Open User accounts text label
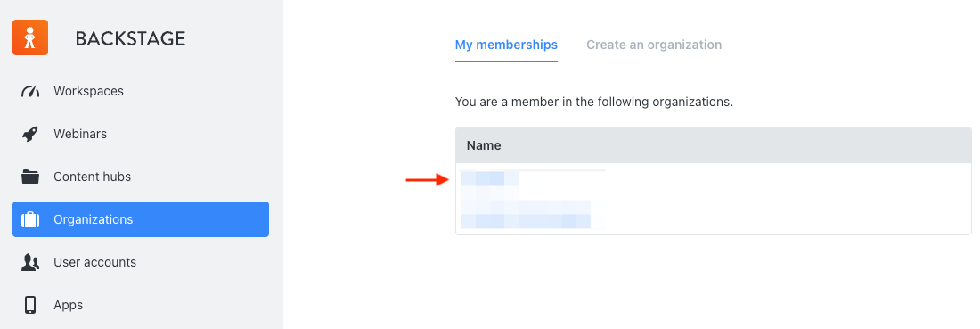This screenshot has height=329, width=980. 95,262
